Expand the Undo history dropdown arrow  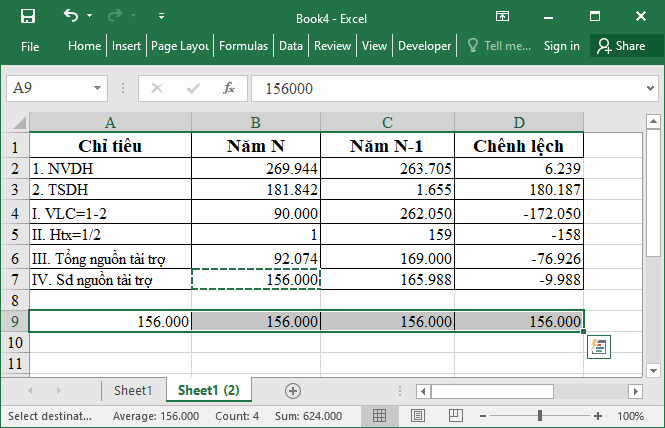coord(90,17)
